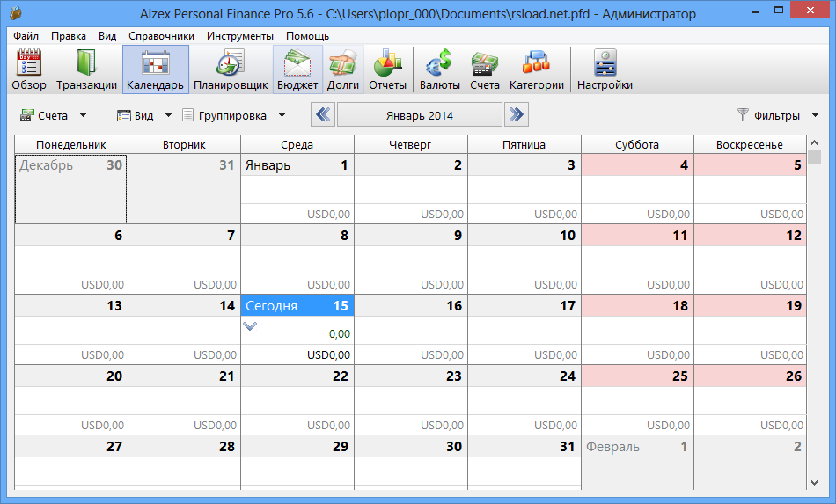The height and width of the screenshot is (504, 836).
Task: Expand the Вид dropdown
Action: click(168, 115)
